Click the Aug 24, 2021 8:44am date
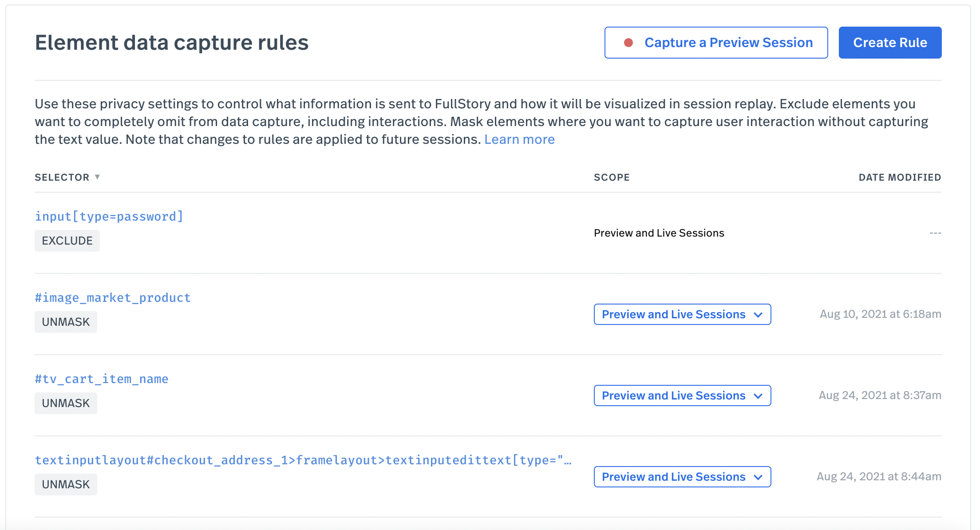 [878, 477]
